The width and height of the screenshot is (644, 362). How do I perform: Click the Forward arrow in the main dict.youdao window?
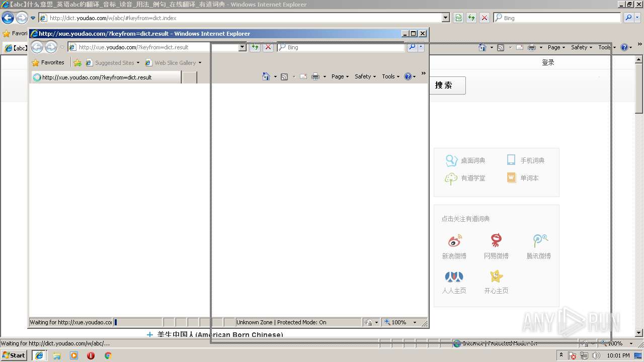click(x=21, y=18)
